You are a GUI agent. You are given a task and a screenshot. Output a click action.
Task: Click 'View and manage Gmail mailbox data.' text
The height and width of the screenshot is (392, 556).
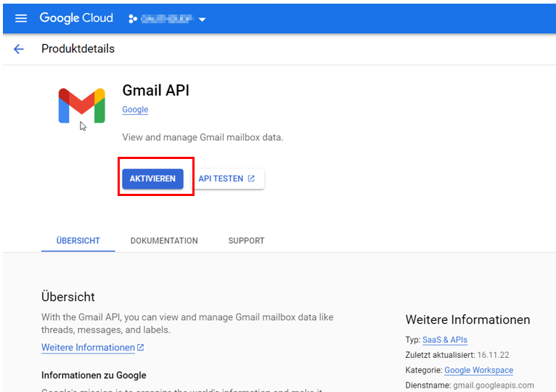click(x=203, y=137)
